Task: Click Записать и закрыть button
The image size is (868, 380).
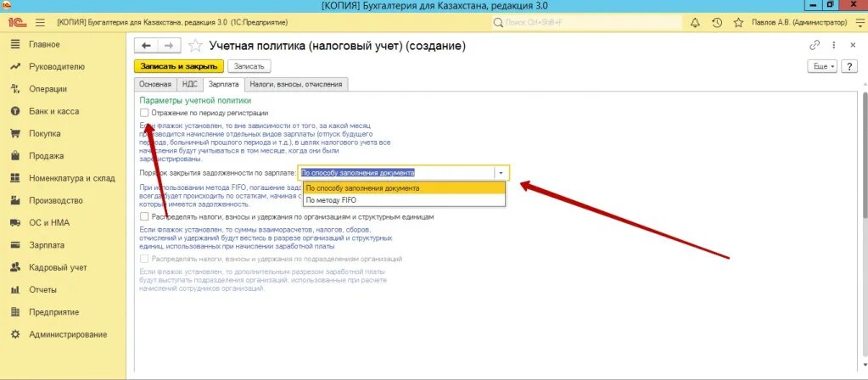Action: (179, 66)
